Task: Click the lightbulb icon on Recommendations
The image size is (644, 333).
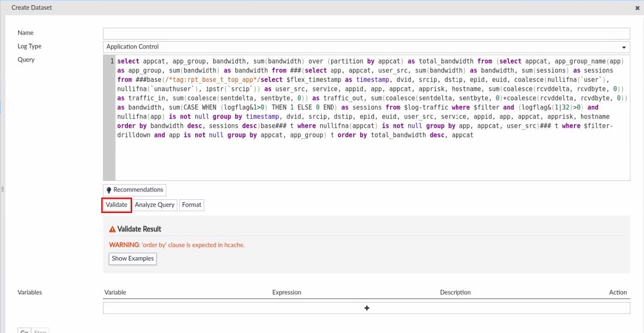Action: tap(109, 190)
